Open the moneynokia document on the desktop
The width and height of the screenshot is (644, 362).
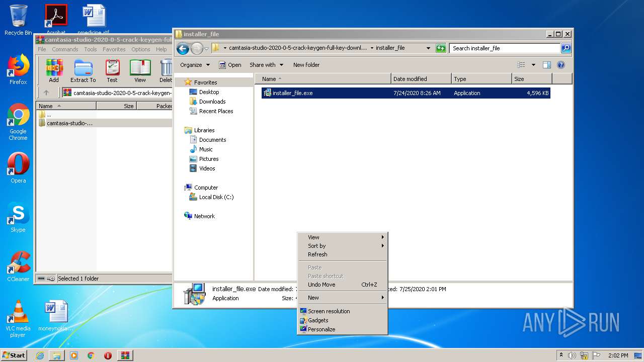56,316
